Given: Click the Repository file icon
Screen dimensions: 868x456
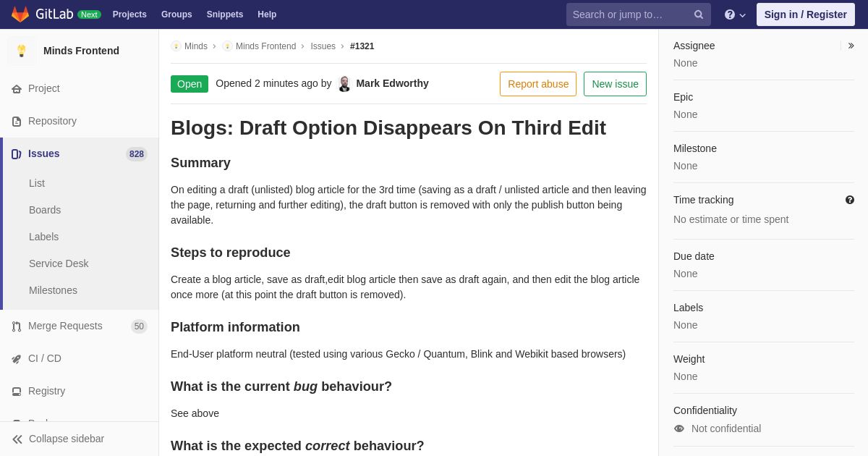Looking at the screenshot, I should click(x=17, y=122).
